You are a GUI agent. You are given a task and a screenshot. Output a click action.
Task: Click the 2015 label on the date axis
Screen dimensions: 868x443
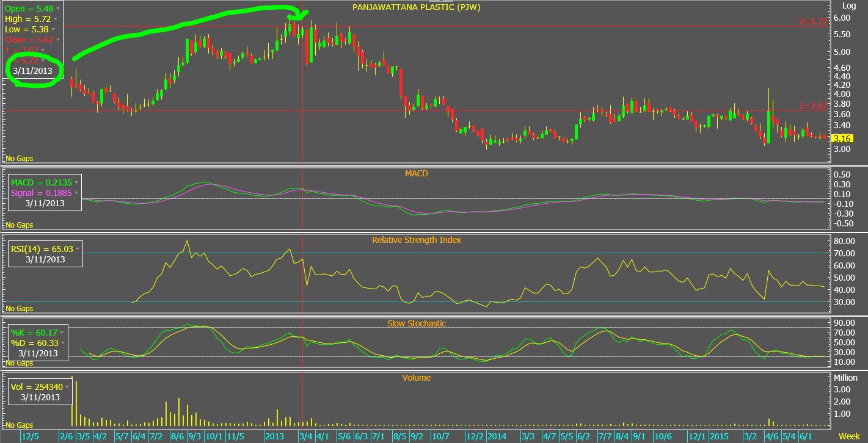click(719, 436)
